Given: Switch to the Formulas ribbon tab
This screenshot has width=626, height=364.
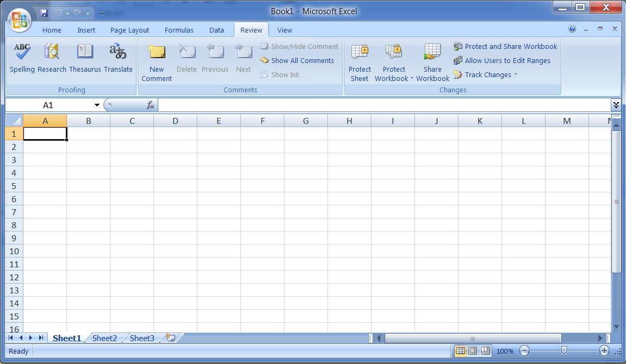Looking at the screenshot, I should [179, 30].
